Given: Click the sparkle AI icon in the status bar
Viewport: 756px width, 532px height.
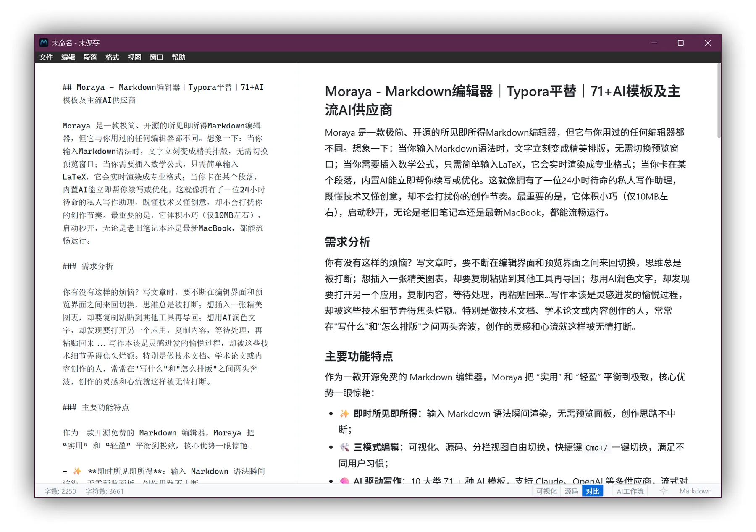Looking at the screenshot, I should [x=663, y=491].
